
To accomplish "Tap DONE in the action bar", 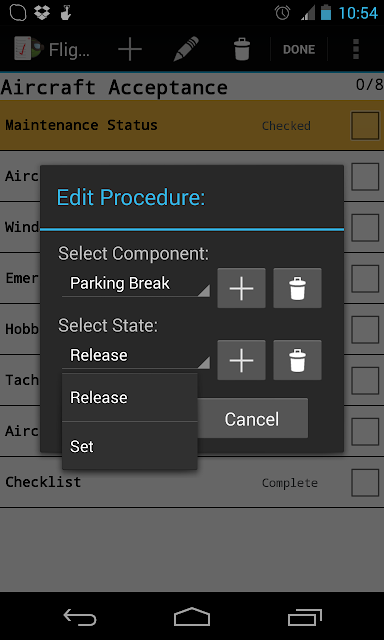I will pos(299,49).
